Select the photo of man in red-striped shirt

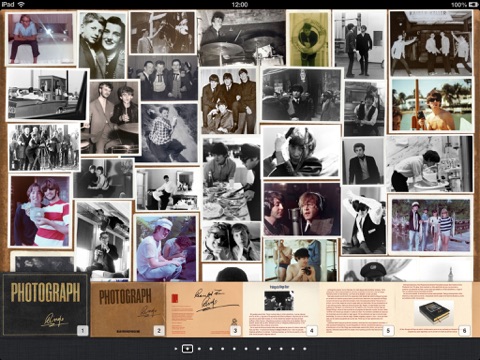pos(40,211)
